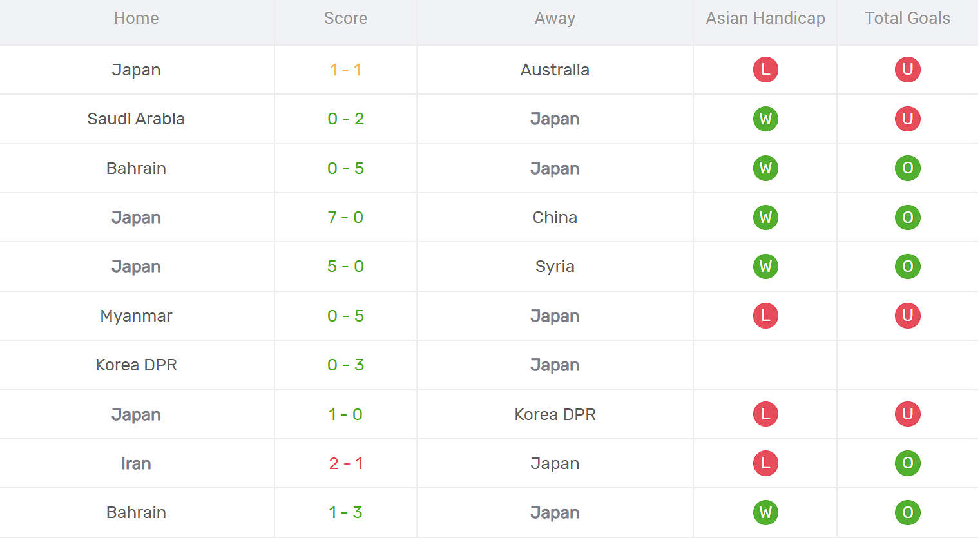The image size is (980, 538).
Task: Open the Iran home team link
Action: tap(136, 463)
